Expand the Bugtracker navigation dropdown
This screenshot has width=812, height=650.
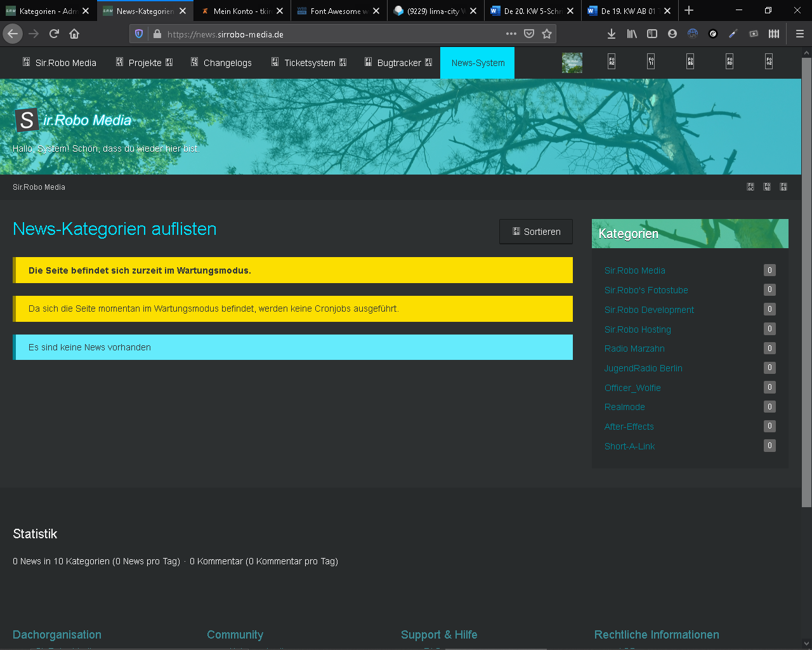pyautogui.click(x=399, y=63)
